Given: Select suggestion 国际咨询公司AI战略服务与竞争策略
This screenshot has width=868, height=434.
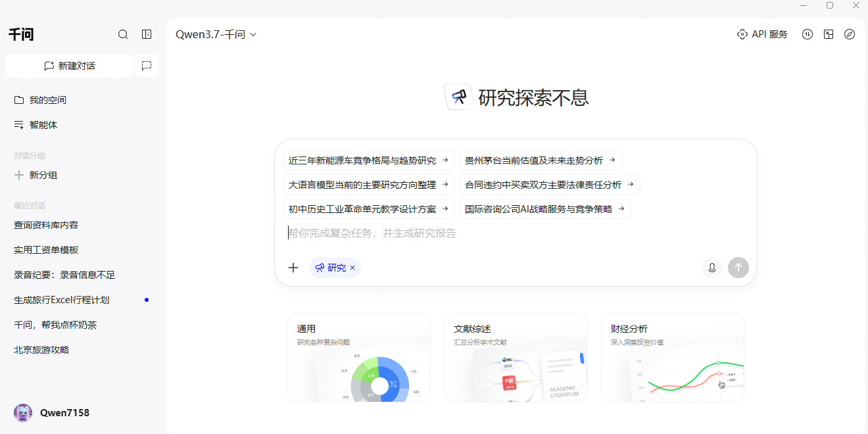Looking at the screenshot, I should click(x=544, y=209).
